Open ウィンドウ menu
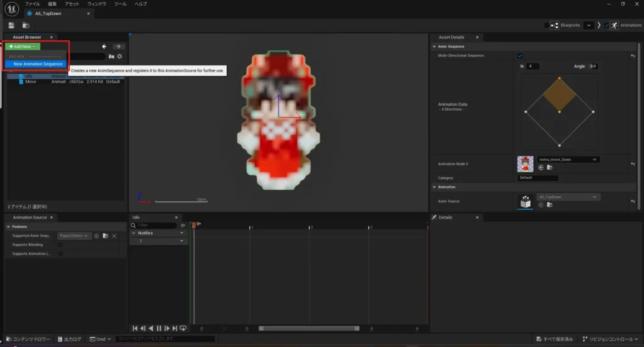The width and height of the screenshot is (644, 347). pyautogui.click(x=96, y=4)
